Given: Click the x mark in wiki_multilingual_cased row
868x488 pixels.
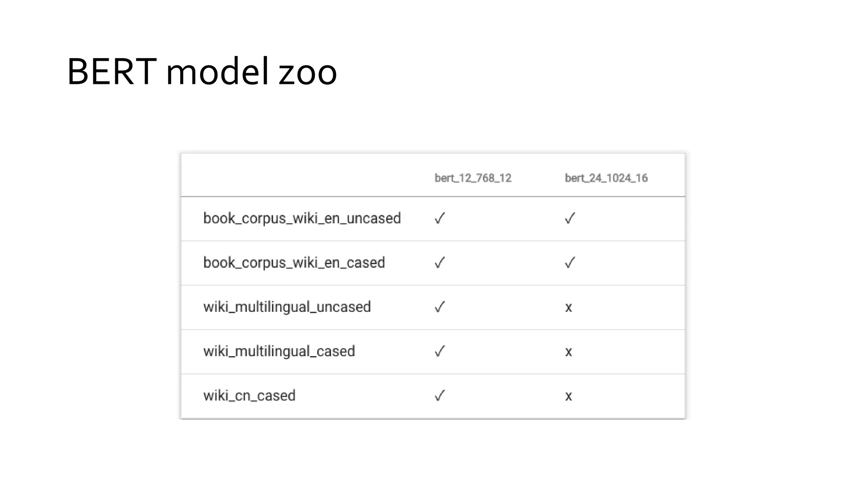Looking at the screenshot, I should point(569,352).
